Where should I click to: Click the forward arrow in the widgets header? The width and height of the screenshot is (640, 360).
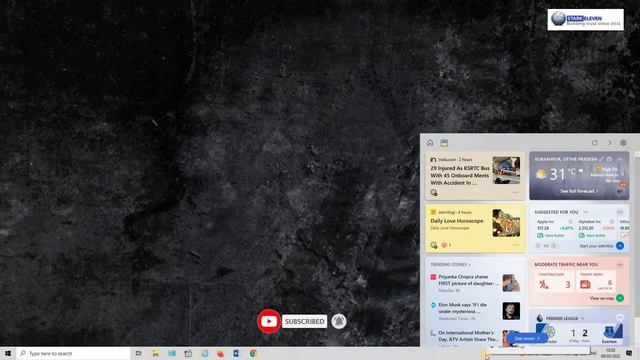[609, 143]
